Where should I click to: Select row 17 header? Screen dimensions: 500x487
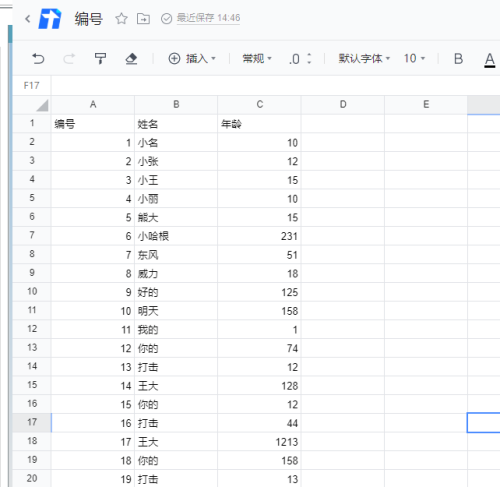pos(32,423)
